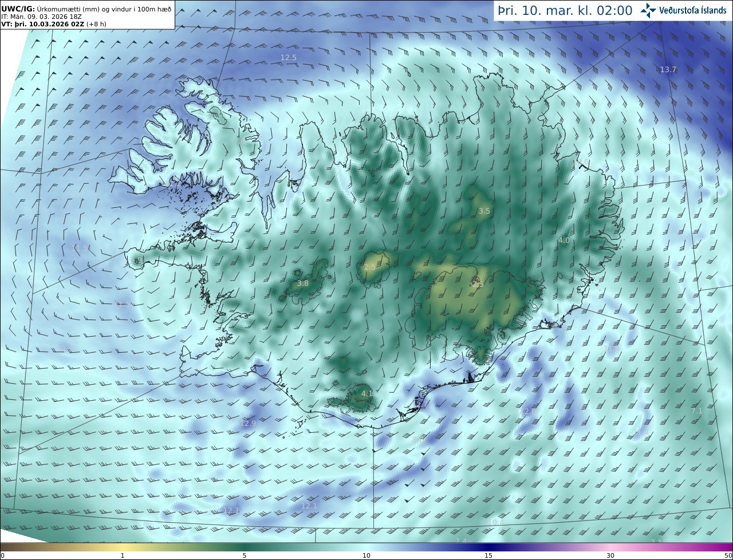Click the colorbar tick label 0
Screen dimensions: 733x560
point(2,555)
